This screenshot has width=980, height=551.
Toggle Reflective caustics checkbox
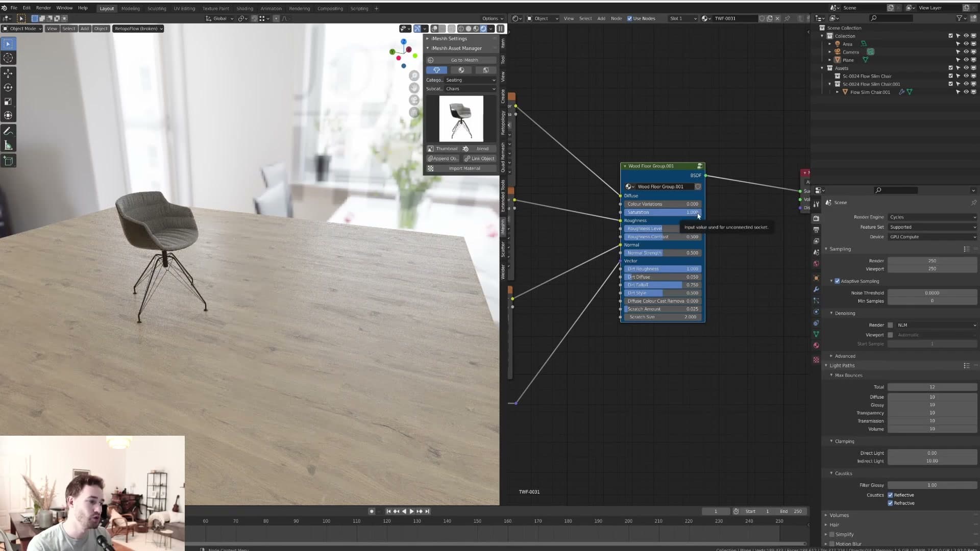(890, 495)
